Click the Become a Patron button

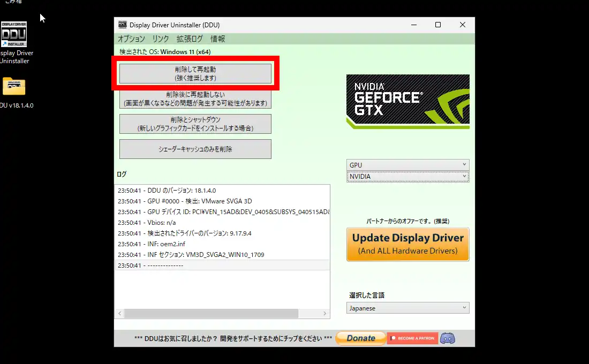click(x=412, y=338)
